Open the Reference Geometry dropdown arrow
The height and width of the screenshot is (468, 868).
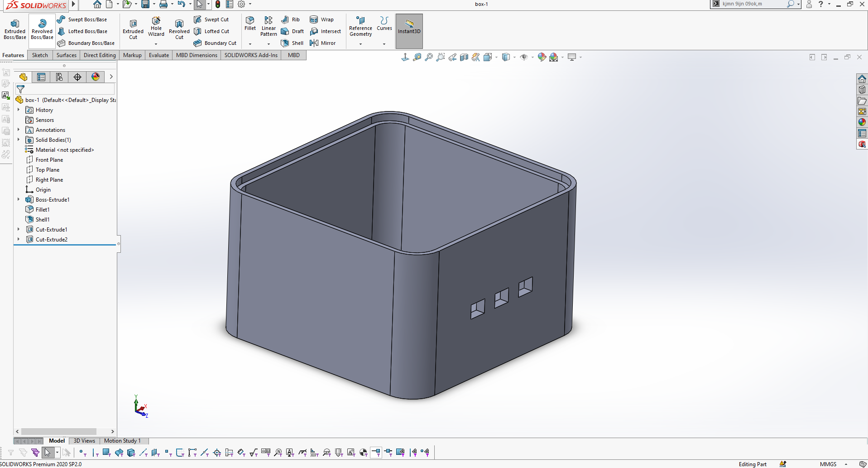(360, 44)
